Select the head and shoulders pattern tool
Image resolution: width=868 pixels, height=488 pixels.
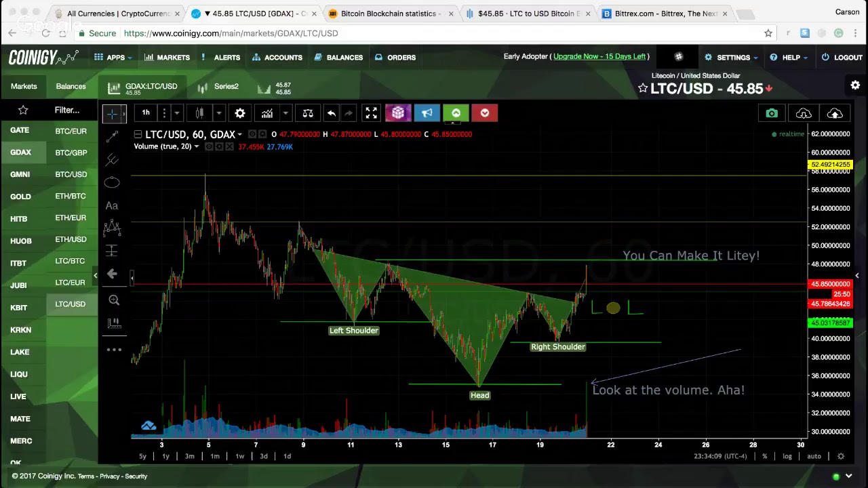click(x=112, y=228)
